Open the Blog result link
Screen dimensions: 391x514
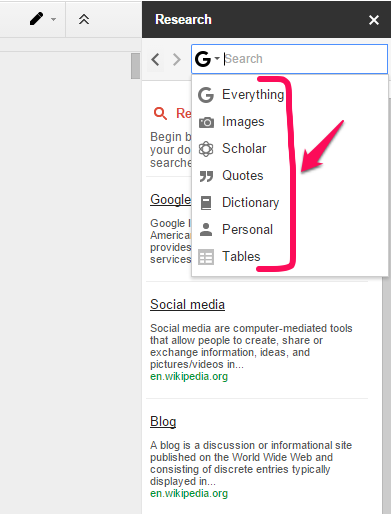(x=163, y=422)
